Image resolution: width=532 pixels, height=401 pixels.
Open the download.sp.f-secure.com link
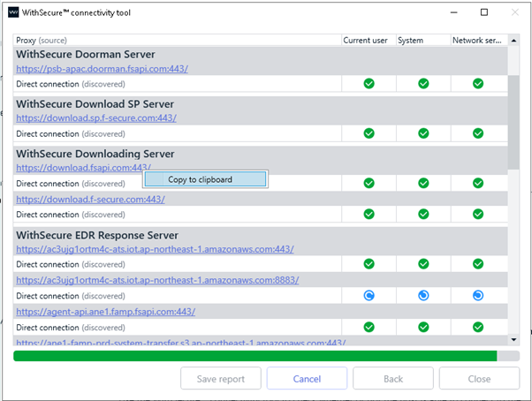(96, 118)
